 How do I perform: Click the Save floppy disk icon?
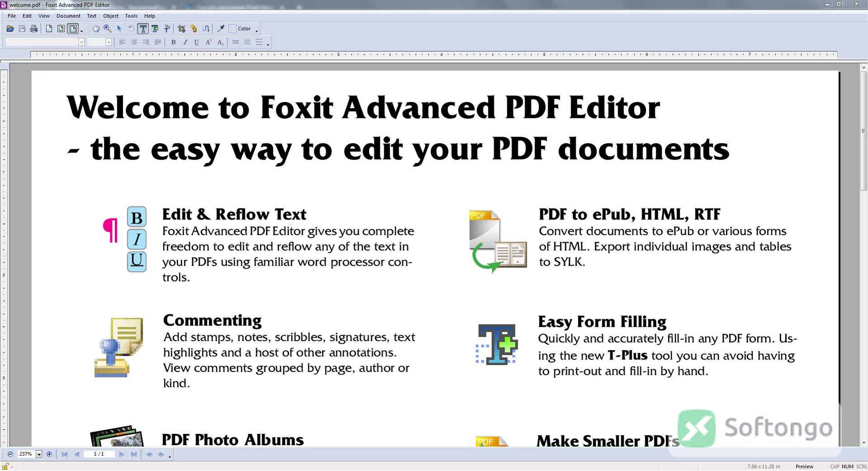pos(22,29)
